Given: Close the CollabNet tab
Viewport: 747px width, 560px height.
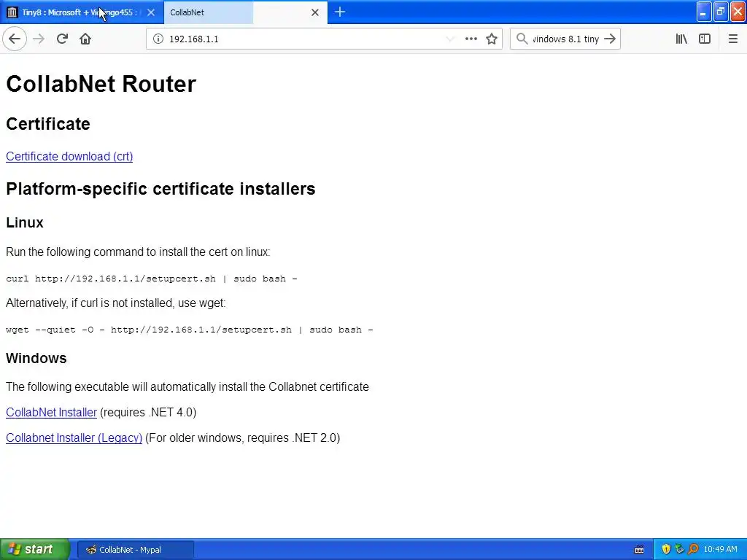Looking at the screenshot, I should click(x=315, y=12).
